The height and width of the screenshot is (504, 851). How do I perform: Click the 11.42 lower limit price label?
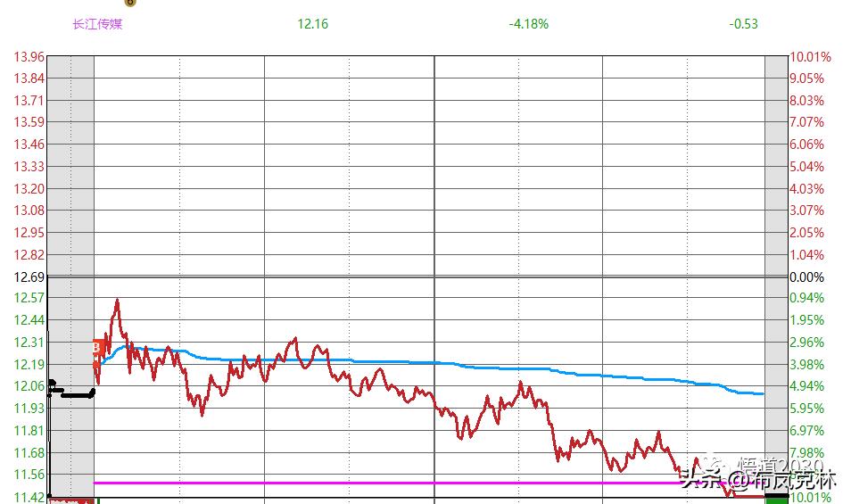pyautogui.click(x=29, y=498)
